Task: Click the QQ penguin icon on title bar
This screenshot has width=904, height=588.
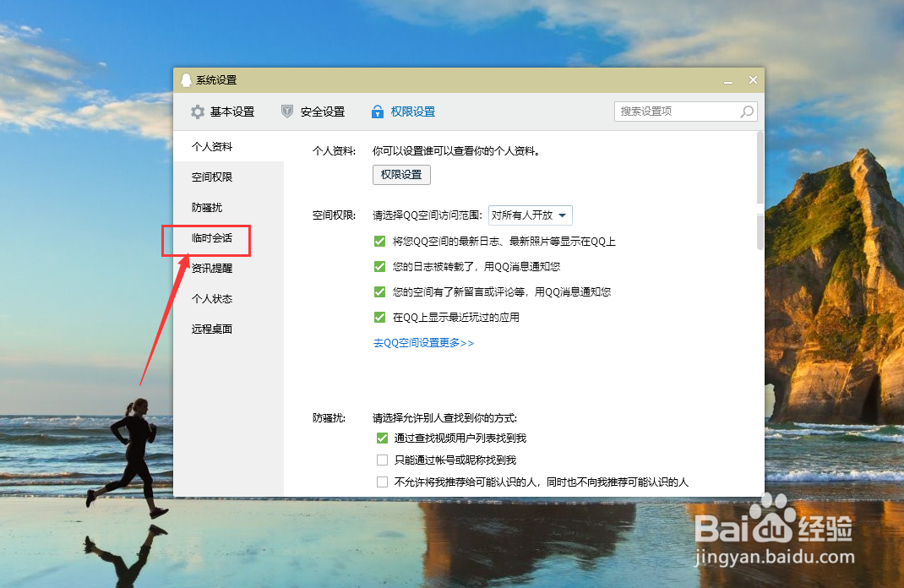Action: [x=187, y=79]
